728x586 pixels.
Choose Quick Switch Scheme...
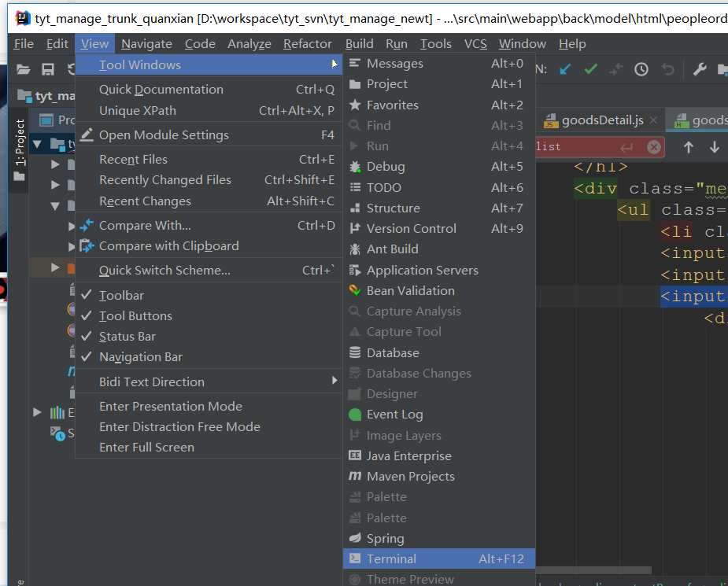coord(209,270)
